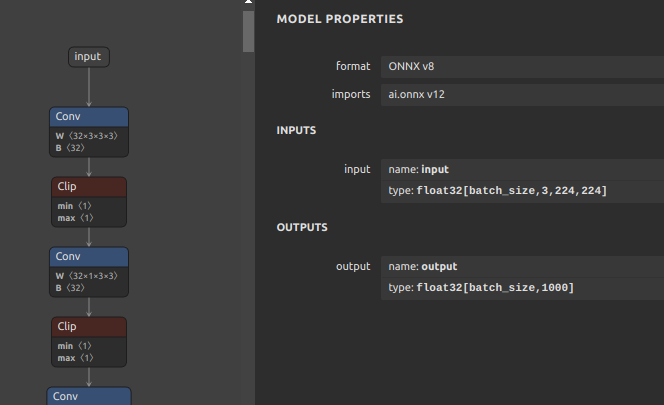Viewport: 664px width, 405px height.
Task: Click the graph's vertical scrollbar thumb
Action: coord(249,31)
